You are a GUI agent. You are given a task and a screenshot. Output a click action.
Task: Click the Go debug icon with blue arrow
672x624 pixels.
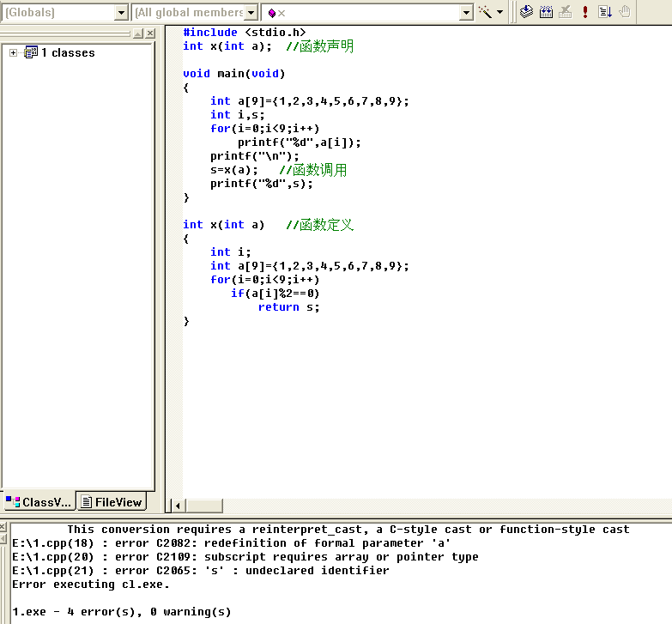coord(605,12)
